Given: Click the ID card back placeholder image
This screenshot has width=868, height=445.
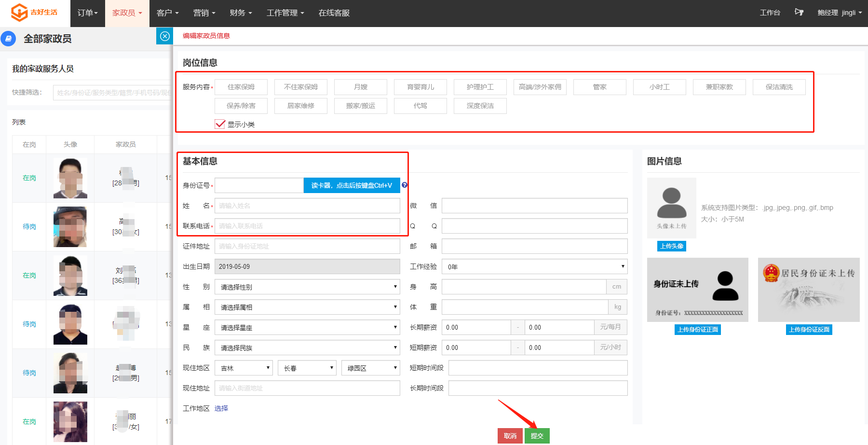Looking at the screenshot, I should tap(809, 290).
